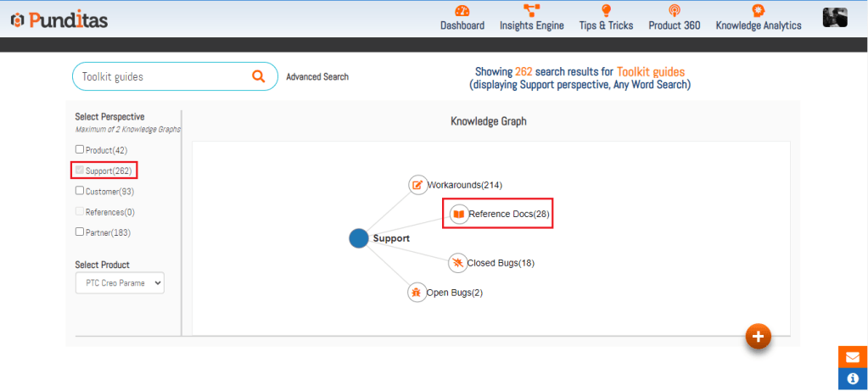
Task: Open the envelope mail icon
Action: [853, 357]
